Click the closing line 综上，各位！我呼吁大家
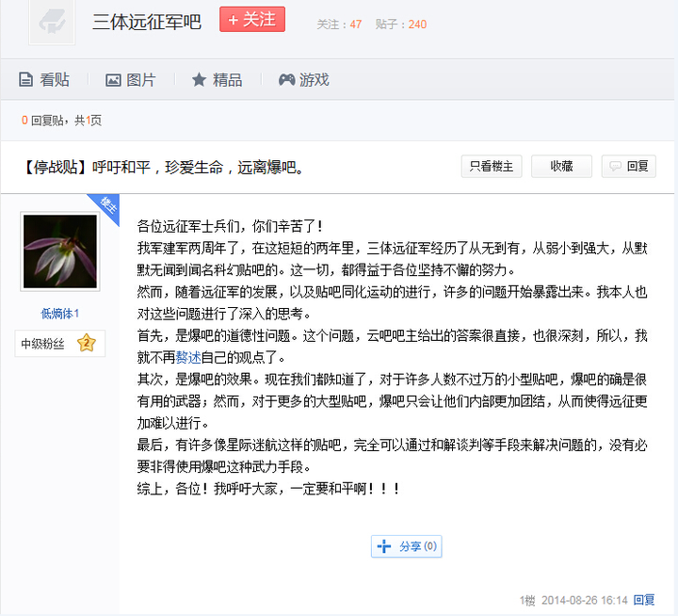Image resolution: width=678 pixels, height=616 pixels. point(268,489)
